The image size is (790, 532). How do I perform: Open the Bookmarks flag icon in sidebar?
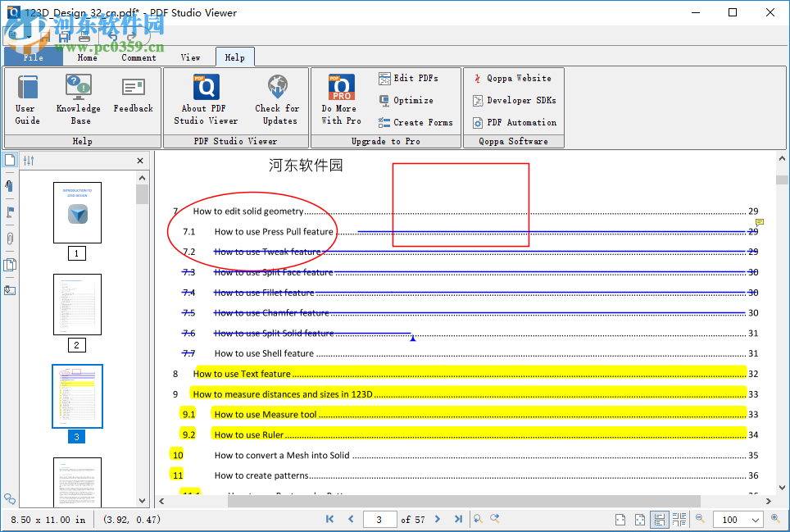click(9, 212)
